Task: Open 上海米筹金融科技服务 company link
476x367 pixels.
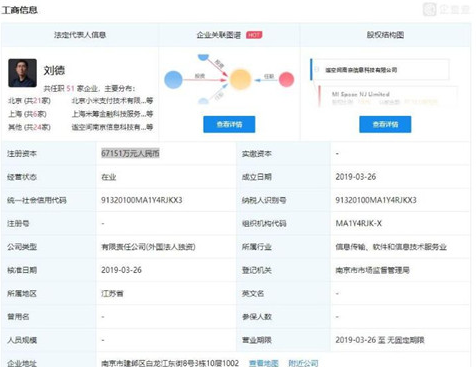Action: [x=112, y=114]
